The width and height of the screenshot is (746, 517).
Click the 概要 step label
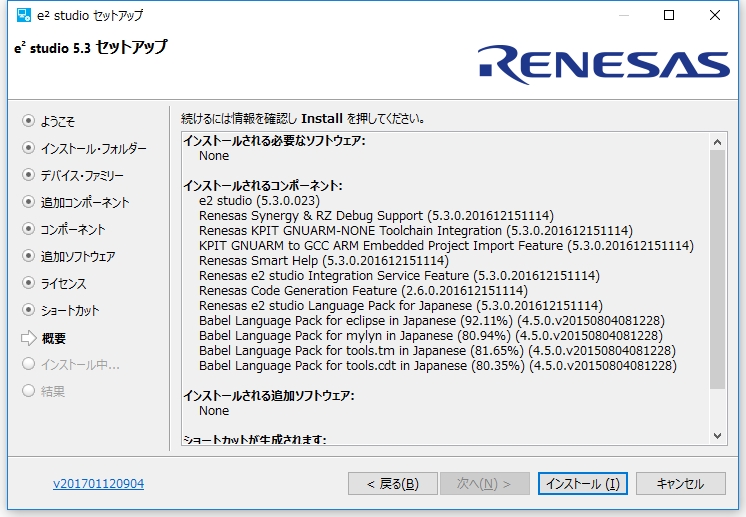[x=53, y=338]
